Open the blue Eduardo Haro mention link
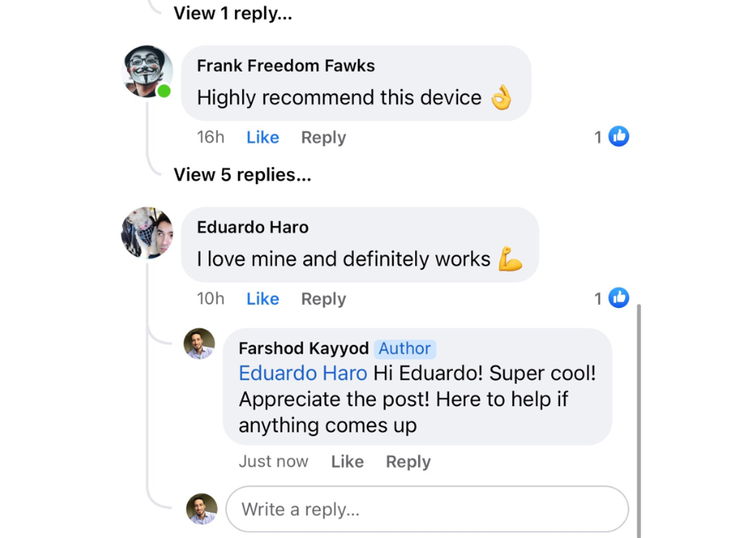 [303, 373]
